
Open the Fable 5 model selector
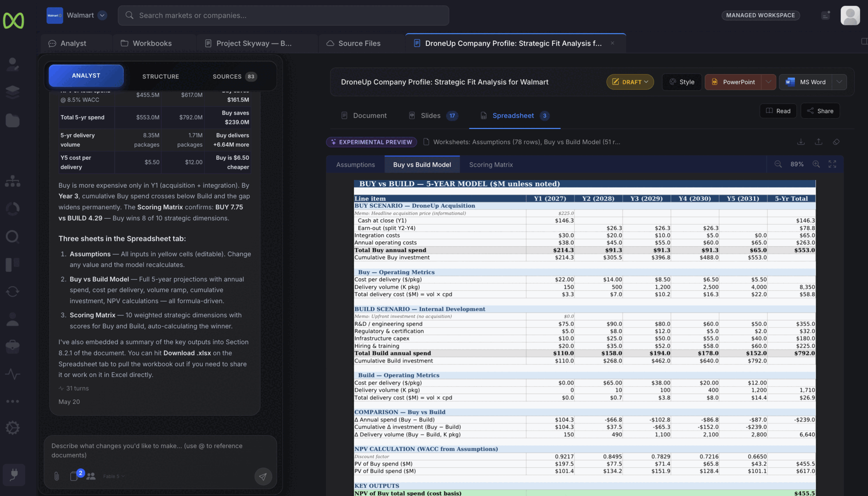click(114, 477)
